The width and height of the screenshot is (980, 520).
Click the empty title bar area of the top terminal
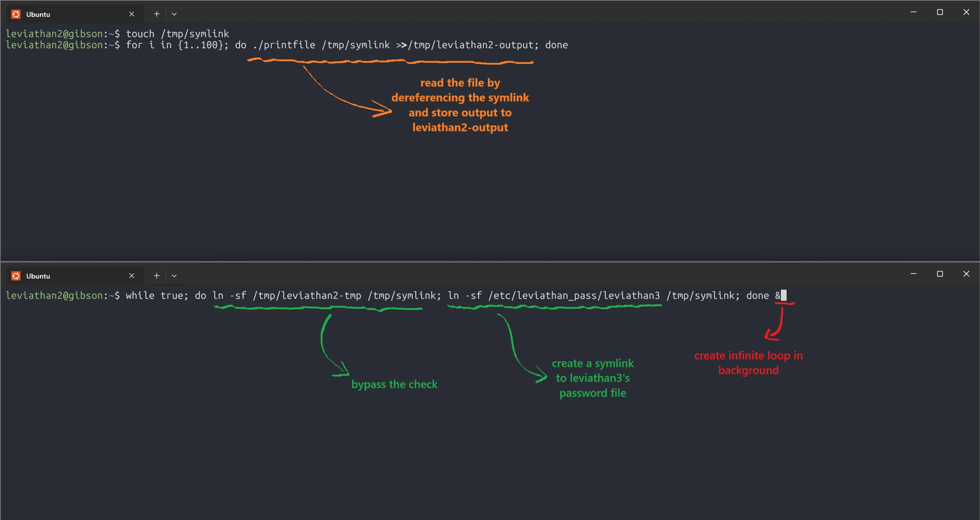tap(536, 12)
